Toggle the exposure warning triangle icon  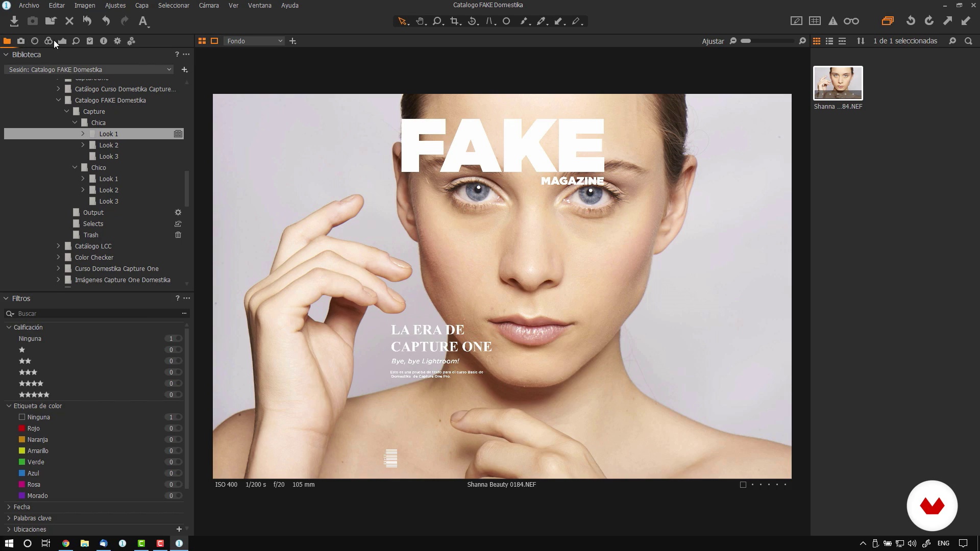point(833,21)
